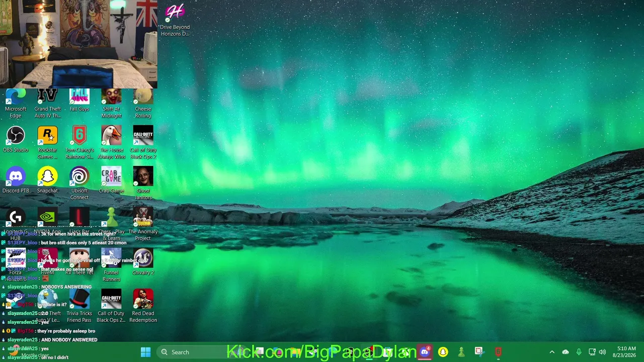This screenshot has height=362, width=644.
Task: Select the NVIDIA App desktop shortcut
Action: [x=47, y=221]
